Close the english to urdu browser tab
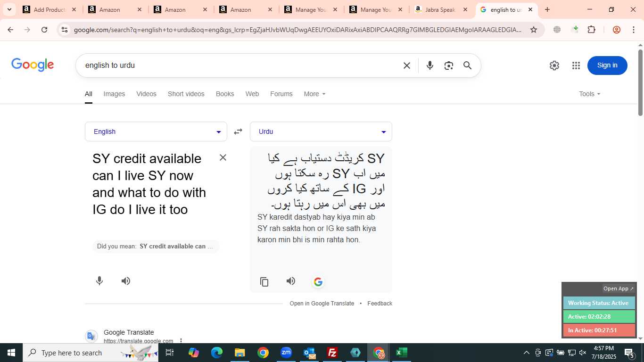The height and width of the screenshot is (362, 644). point(530,9)
